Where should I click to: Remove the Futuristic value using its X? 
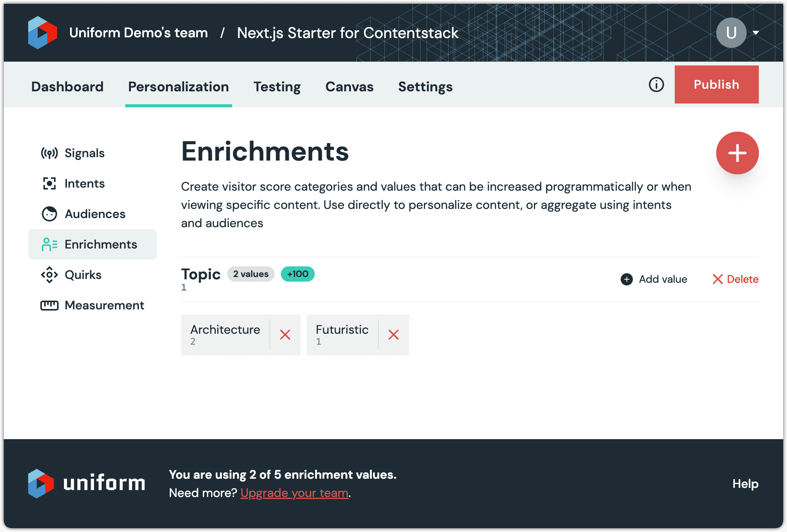coord(393,335)
